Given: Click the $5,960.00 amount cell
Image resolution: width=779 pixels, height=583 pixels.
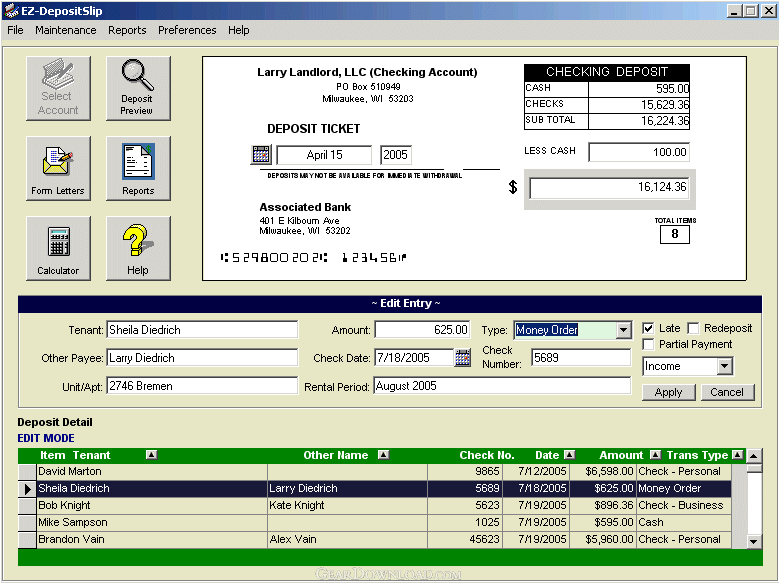Looking at the screenshot, I should coord(603,539).
